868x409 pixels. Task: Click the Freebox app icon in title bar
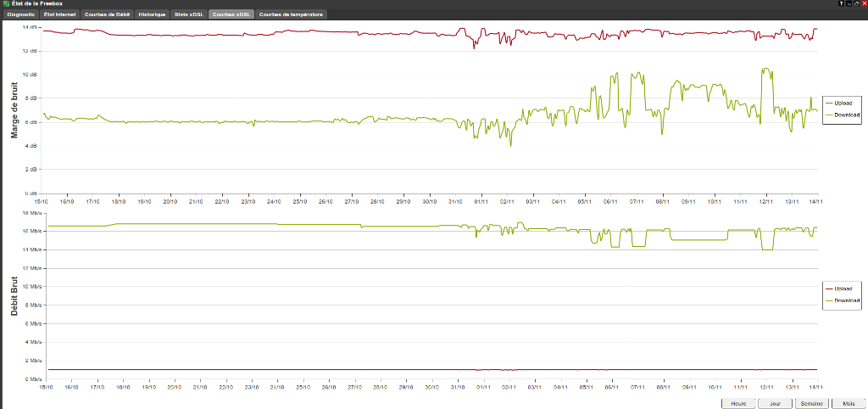(x=6, y=4)
